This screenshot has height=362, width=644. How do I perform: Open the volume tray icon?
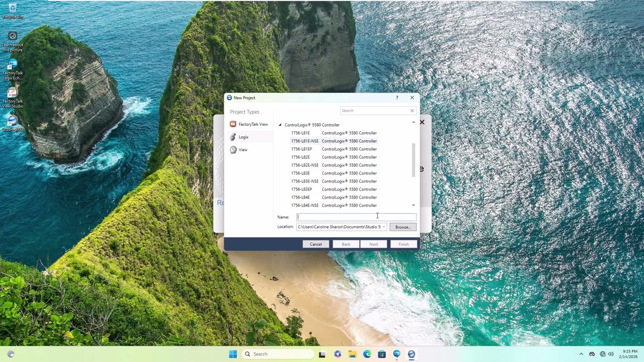pos(611,354)
